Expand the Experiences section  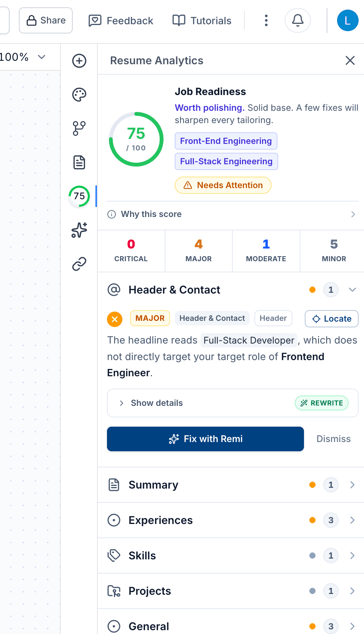point(231,520)
